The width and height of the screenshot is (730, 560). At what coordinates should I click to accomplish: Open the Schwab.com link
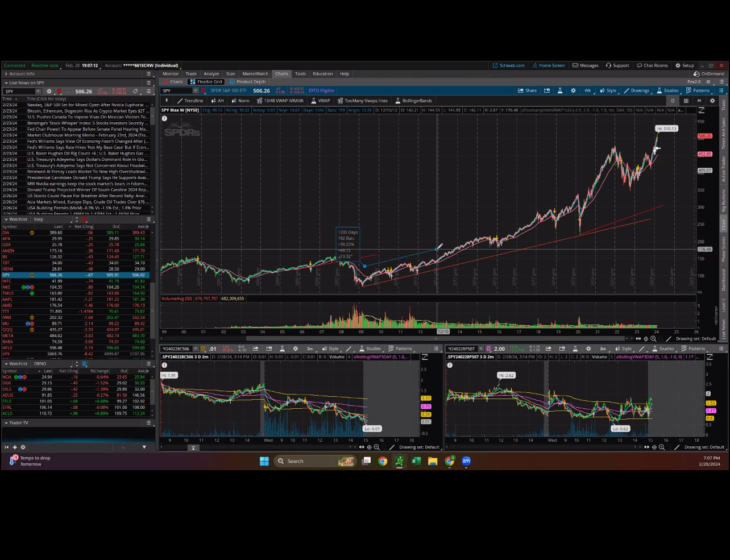(508, 65)
